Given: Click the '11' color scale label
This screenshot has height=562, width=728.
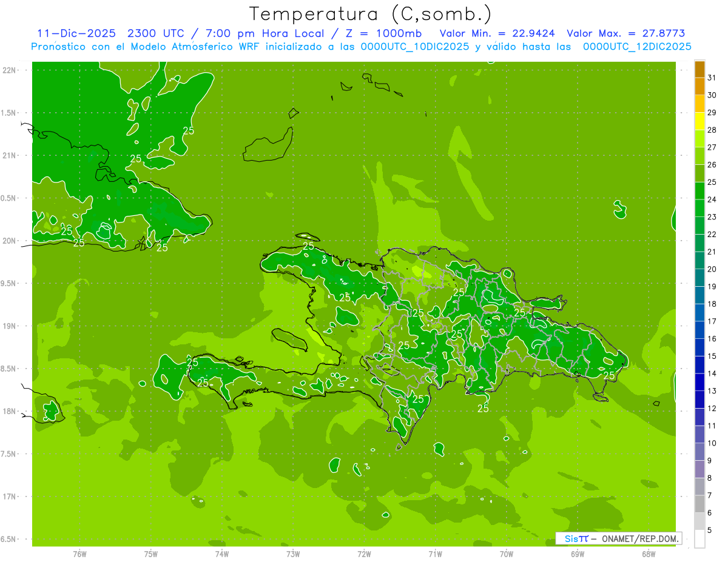Looking at the screenshot, I should click(712, 426).
